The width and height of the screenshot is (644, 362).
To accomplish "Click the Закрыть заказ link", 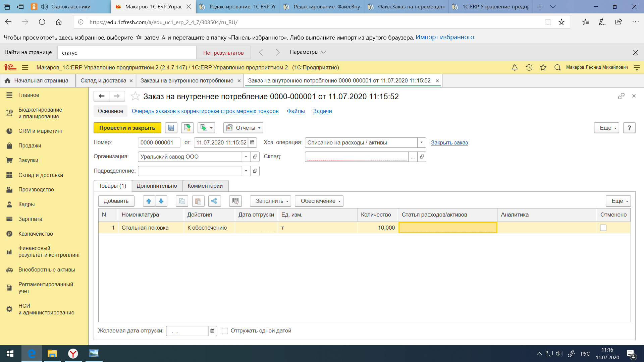I will pyautogui.click(x=449, y=142).
